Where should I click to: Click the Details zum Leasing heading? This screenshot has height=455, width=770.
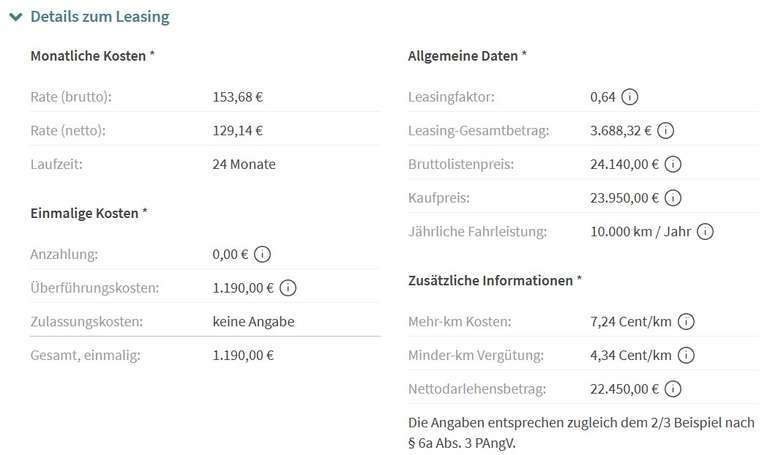pos(99,17)
